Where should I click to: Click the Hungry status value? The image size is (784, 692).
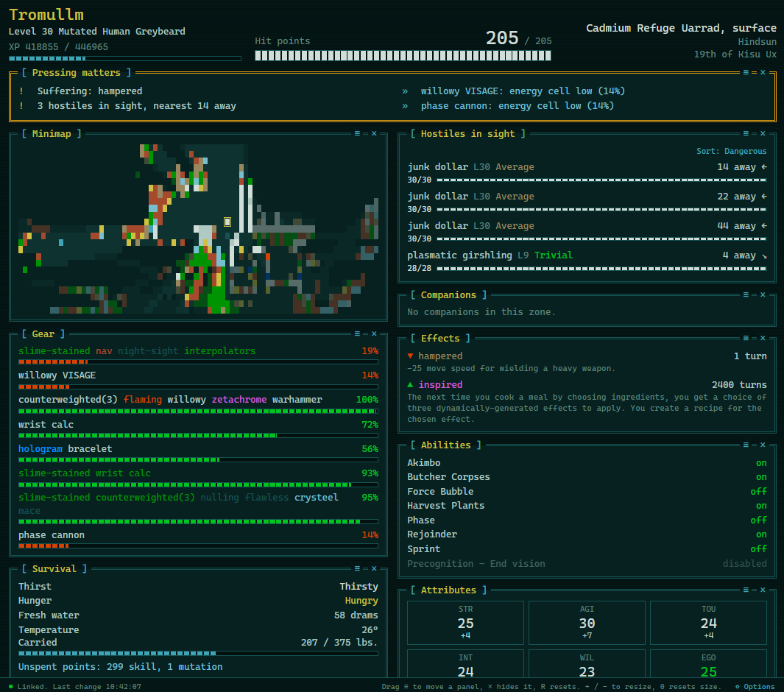(361, 601)
